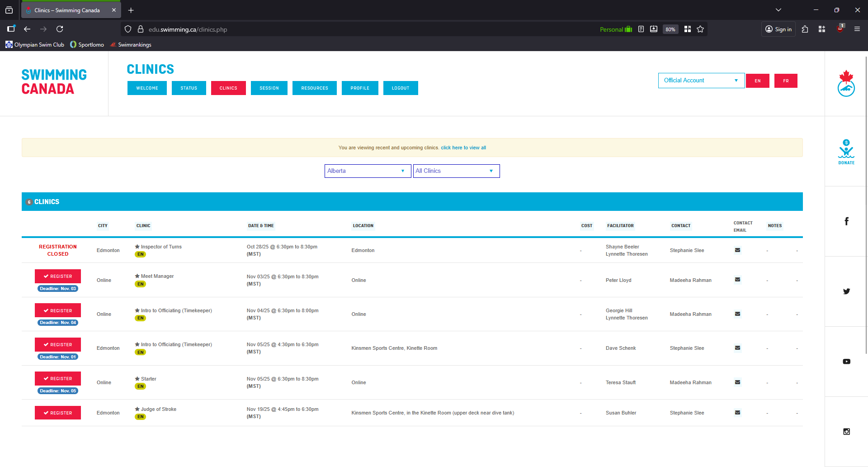Click the 'click here to view all' link
This screenshot has width=868, height=467.
[x=463, y=148]
